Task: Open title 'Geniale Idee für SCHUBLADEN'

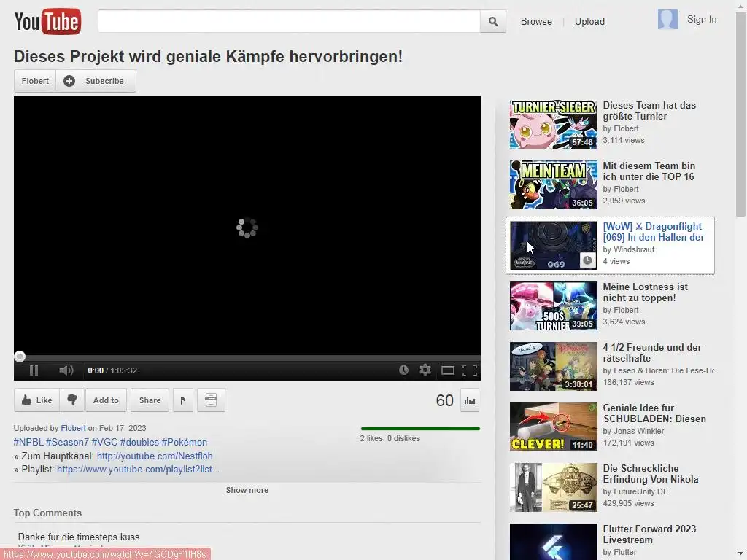Action: pyautogui.click(x=654, y=413)
